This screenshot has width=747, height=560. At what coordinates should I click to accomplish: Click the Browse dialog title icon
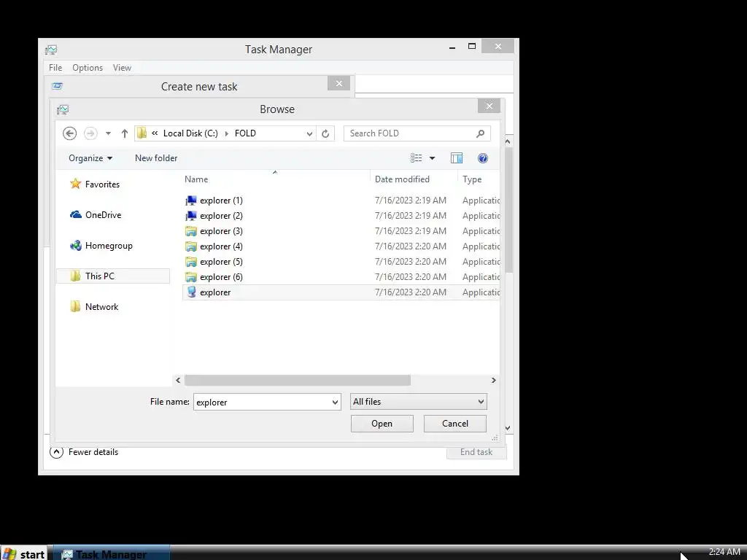click(63, 109)
